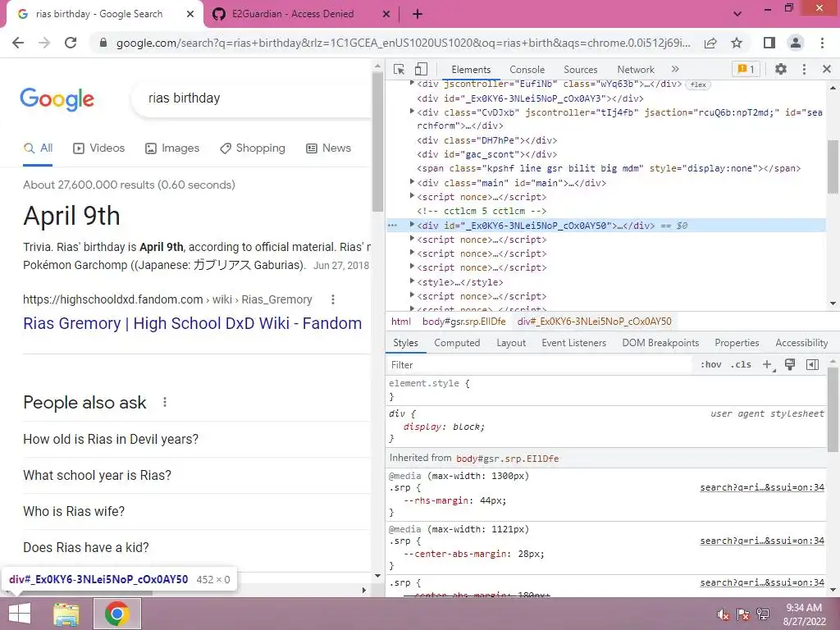Expand the selected div _Ex0KY6 cOx0AY50 node

pyautogui.click(x=412, y=225)
